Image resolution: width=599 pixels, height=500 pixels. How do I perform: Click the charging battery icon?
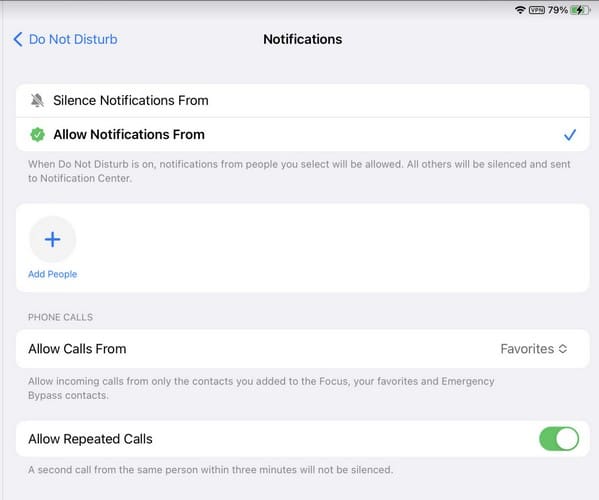pyautogui.click(x=580, y=10)
